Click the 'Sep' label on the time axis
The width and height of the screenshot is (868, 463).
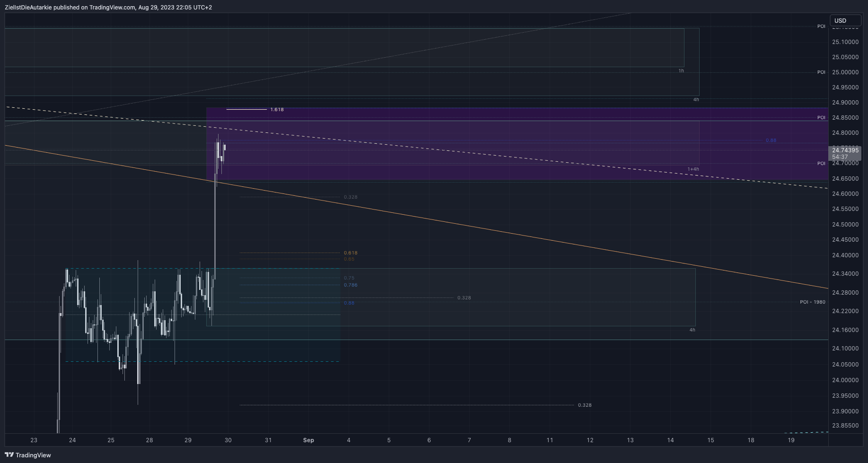click(x=308, y=440)
